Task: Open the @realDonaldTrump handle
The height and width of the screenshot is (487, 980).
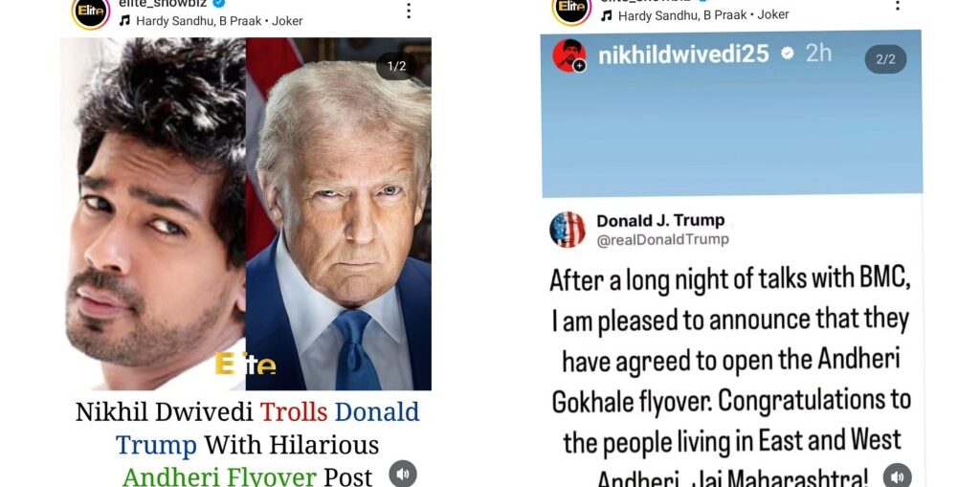Action: [662, 239]
